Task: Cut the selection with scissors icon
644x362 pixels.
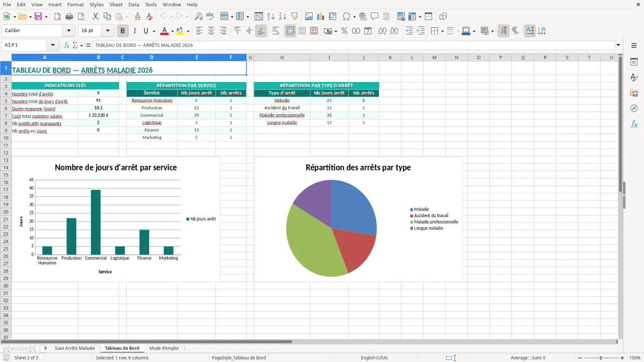Action: pos(96,17)
